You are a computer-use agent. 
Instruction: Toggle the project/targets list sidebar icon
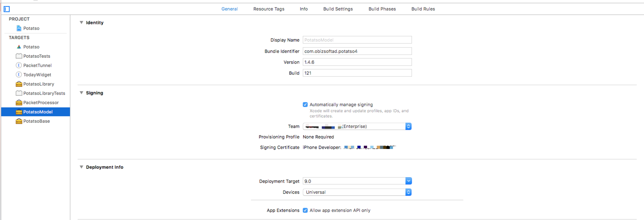(x=7, y=9)
